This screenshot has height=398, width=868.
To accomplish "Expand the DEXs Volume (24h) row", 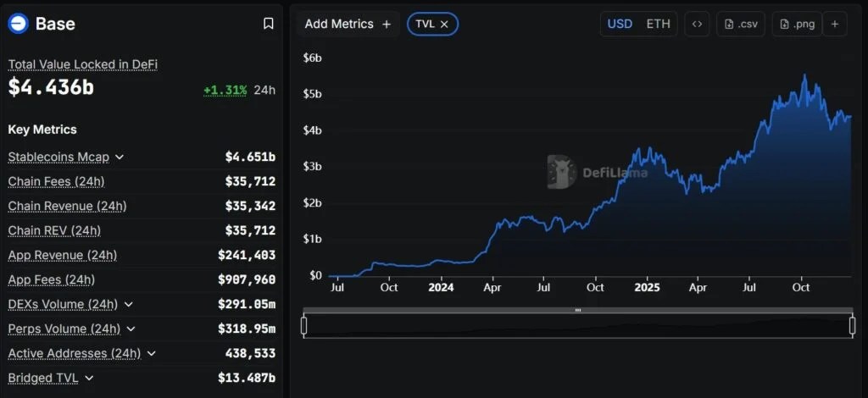I will tap(128, 304).
